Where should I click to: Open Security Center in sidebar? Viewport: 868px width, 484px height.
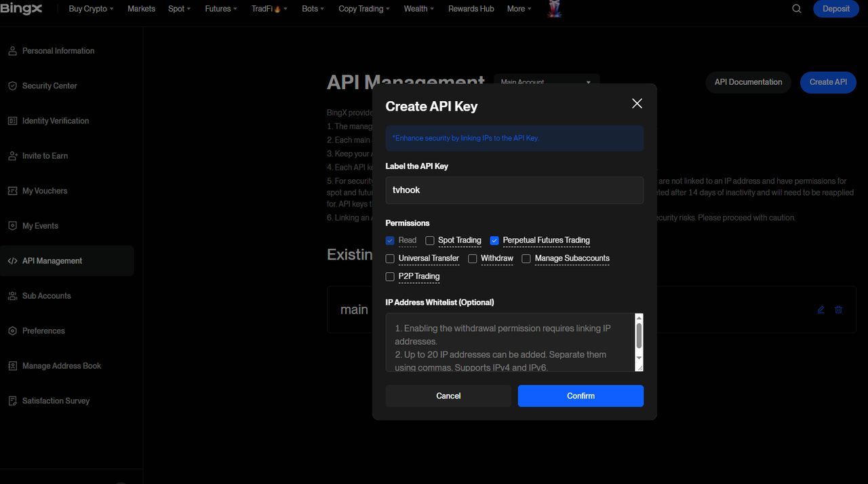pos(50,86)
